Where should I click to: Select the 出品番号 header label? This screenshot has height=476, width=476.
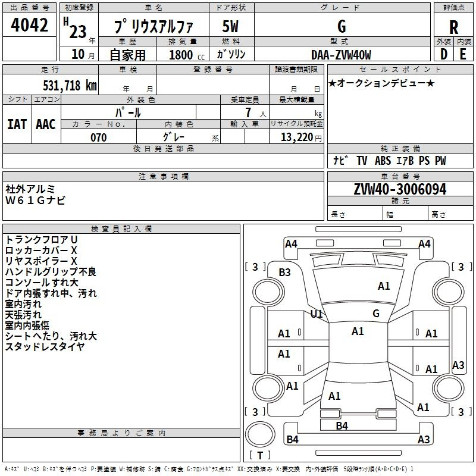coord(29,8)
